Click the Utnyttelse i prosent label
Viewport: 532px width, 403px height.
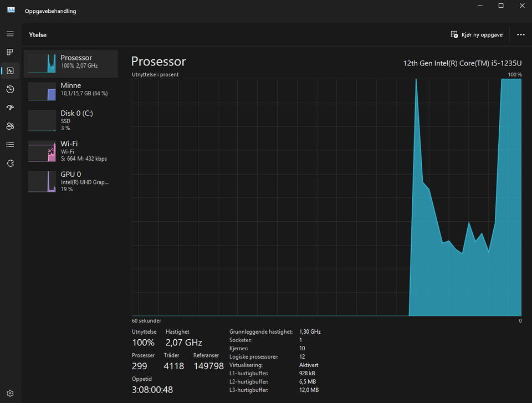click(155, 74)
